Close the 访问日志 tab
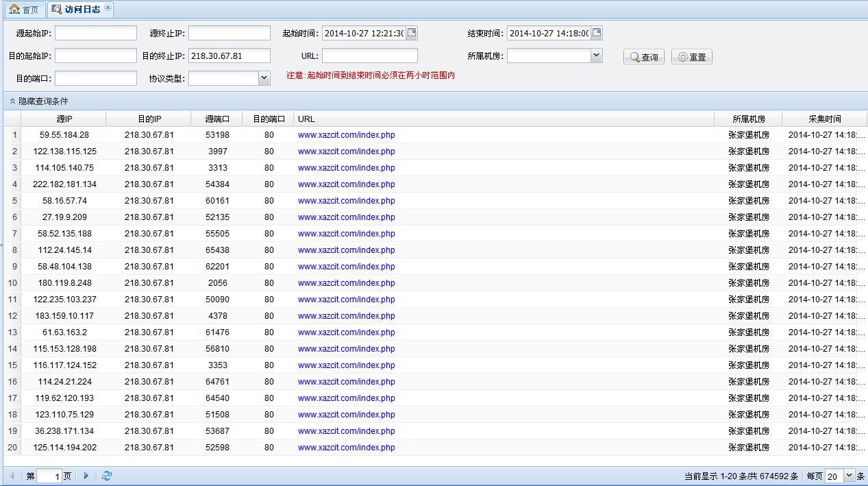The height and width of the screenshot is (486, 868). [108, 8]
